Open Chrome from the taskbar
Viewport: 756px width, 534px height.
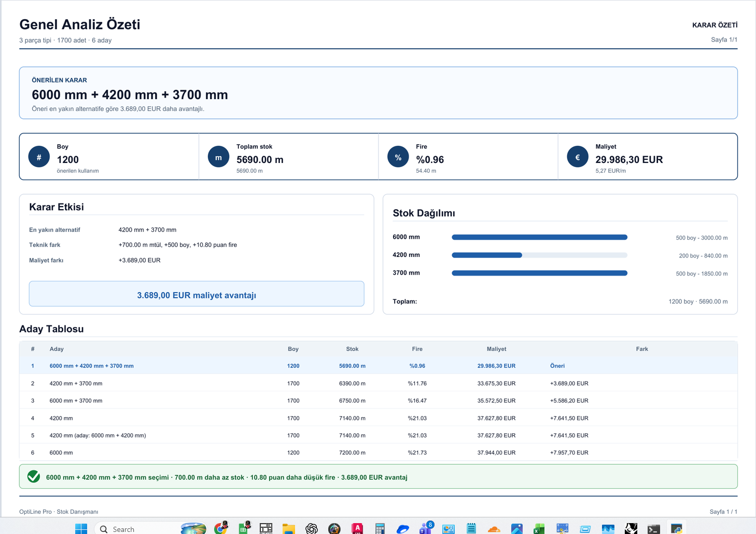pos(221,528)
